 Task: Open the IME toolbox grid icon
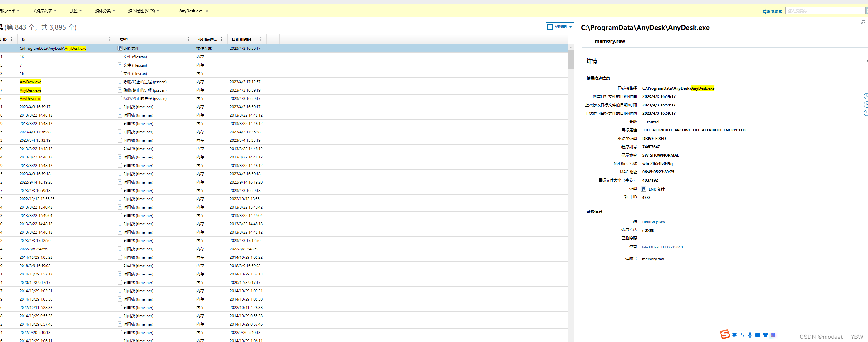pos(773,335)
